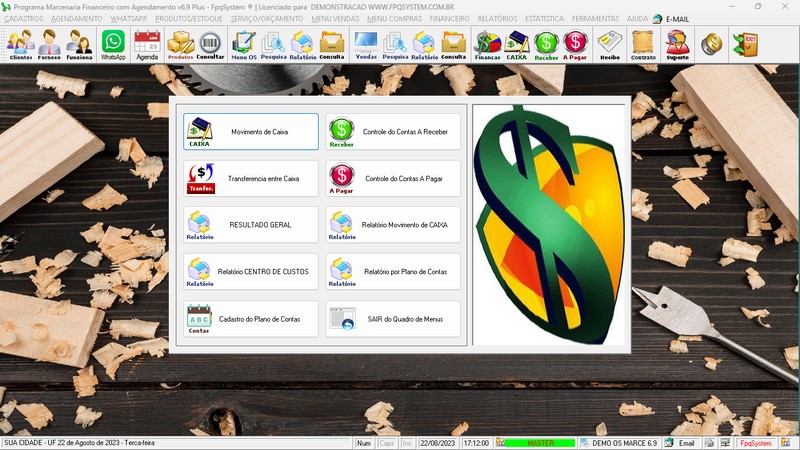Open the MENU COMPRAS menu

tap(394, 19)
